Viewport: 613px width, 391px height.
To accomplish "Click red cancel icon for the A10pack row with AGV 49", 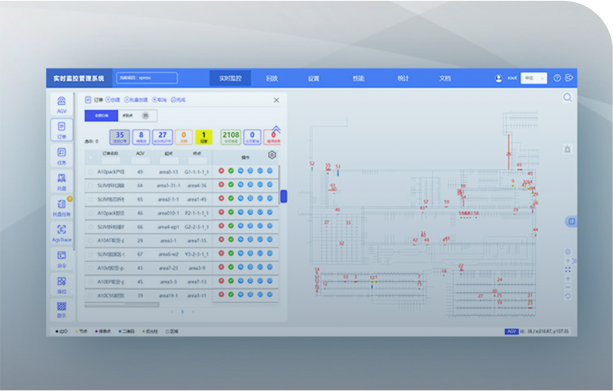I will (x=221, y=171).
